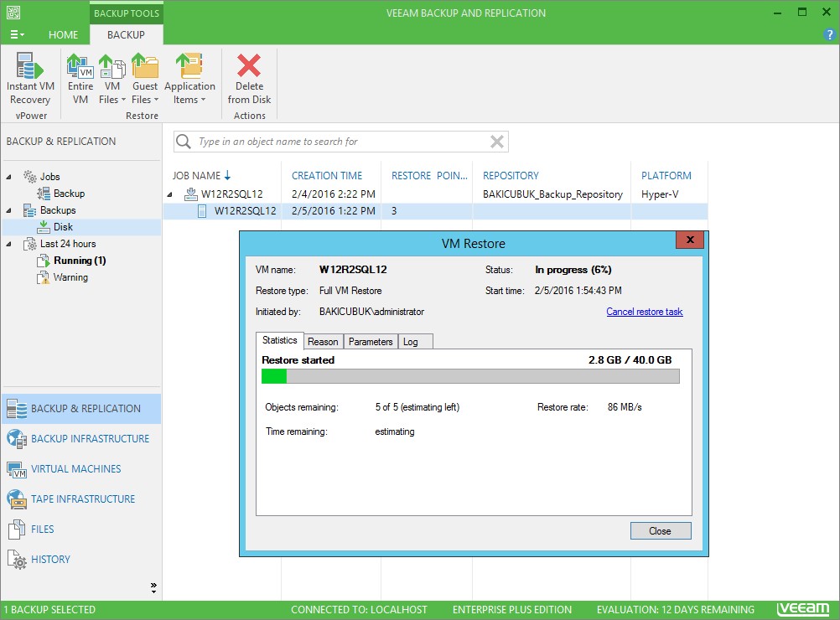Open Guest Files restore menu

click(145, 79)
